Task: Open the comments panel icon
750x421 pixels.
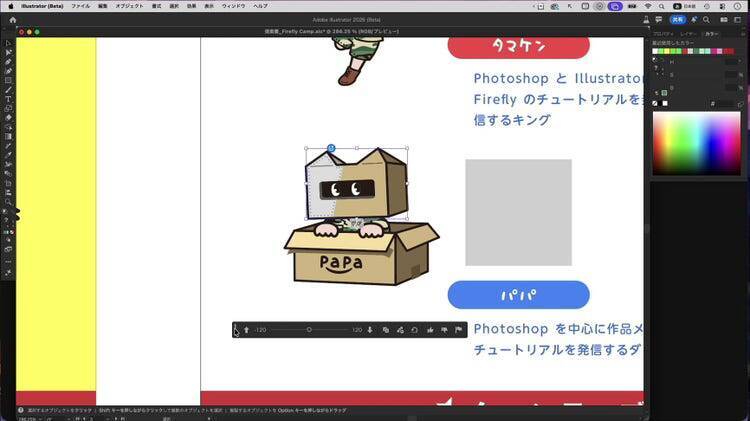Action: tap(659, 20)
